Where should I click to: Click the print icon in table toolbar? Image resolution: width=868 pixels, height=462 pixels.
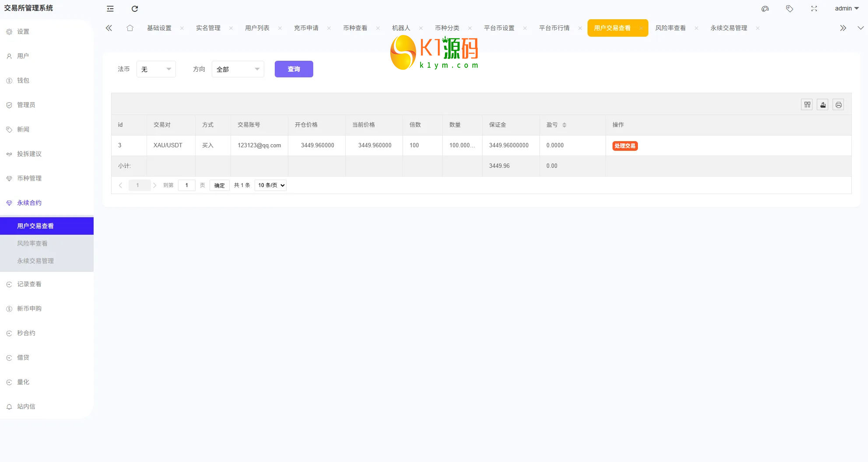coord(839,105)
